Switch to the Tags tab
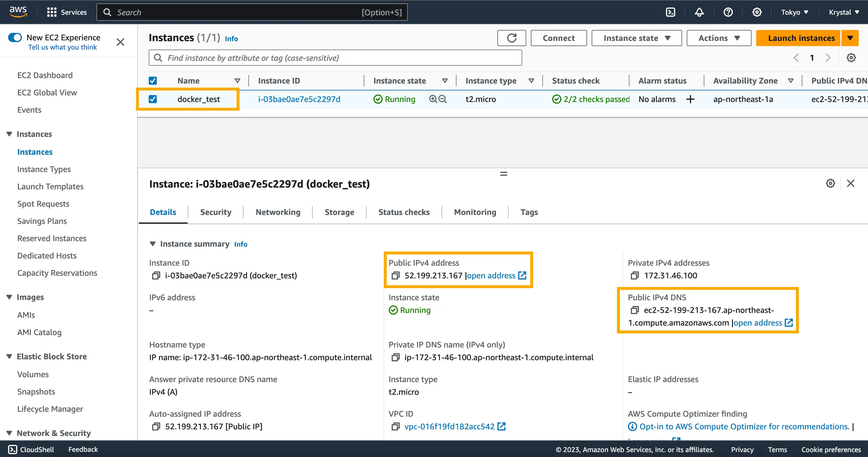Viewport: 868px width, 457px height. [x=529, y=212]
